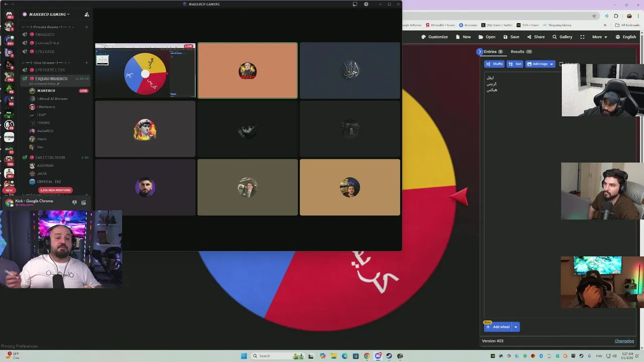
Task: Click user AwSaMCO in voice list
Action: pyautogui.click(x=45, y=131)
